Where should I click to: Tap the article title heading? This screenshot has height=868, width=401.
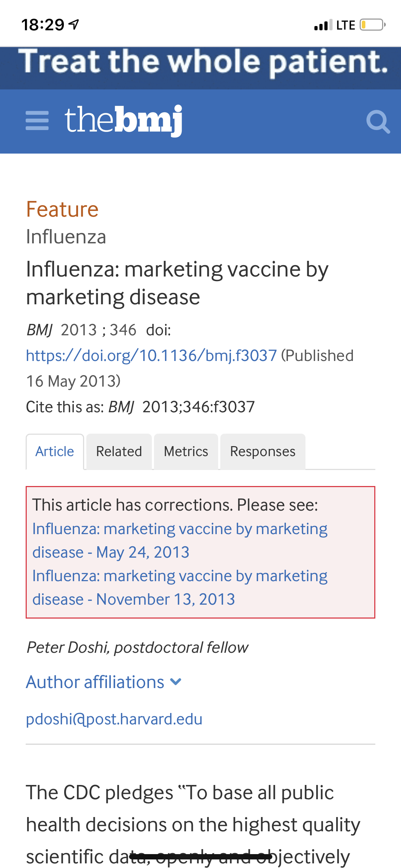pyautogui.click(x=177, y=283)
